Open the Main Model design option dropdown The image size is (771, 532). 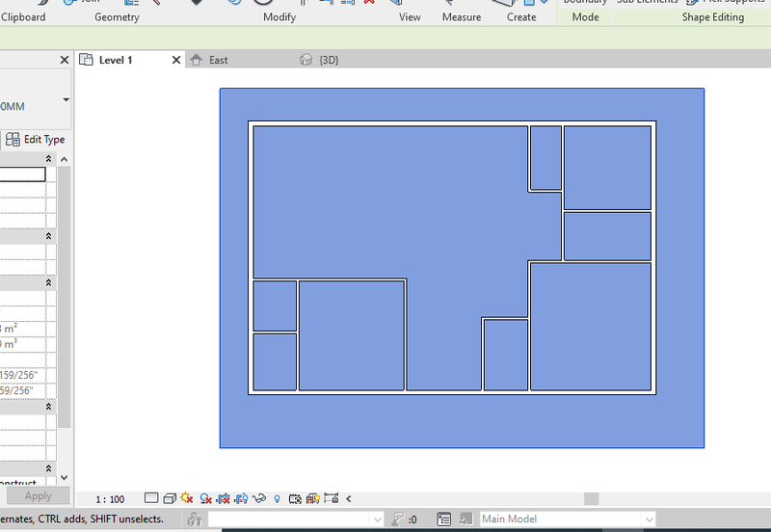coord(568,519)
